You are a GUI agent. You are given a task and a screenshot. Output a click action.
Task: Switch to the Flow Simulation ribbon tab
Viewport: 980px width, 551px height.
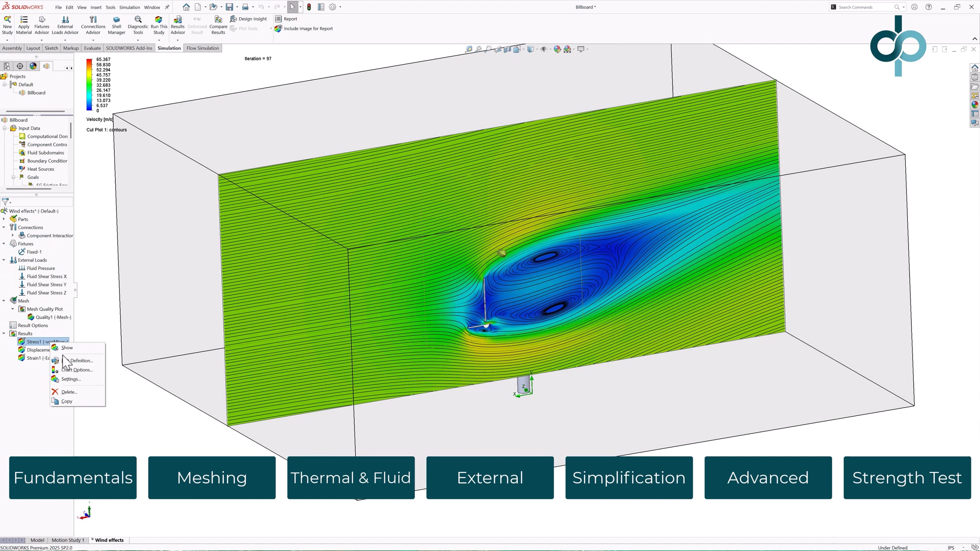point(203,48)
